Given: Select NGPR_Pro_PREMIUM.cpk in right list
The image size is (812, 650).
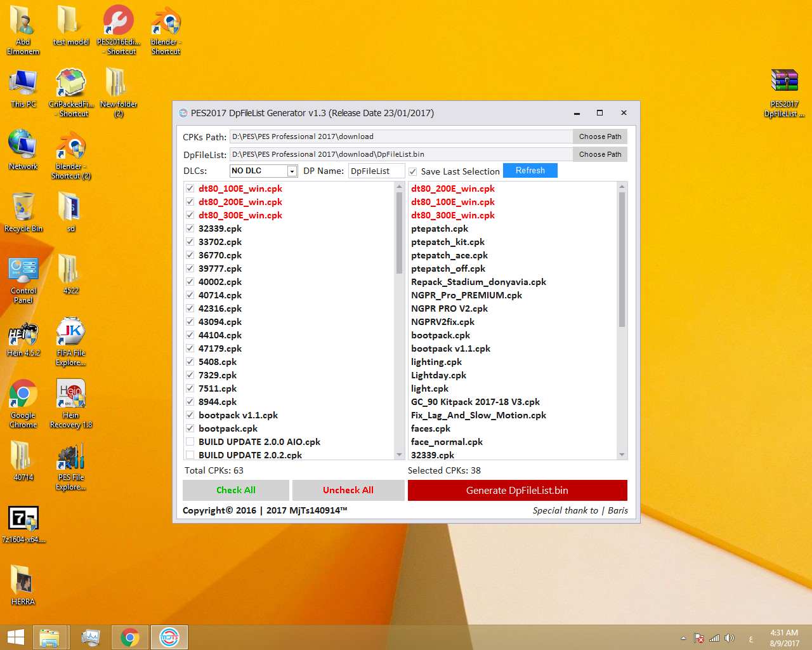Looking at the screenshot, I should pyautogui.click(x=466, y=295).
